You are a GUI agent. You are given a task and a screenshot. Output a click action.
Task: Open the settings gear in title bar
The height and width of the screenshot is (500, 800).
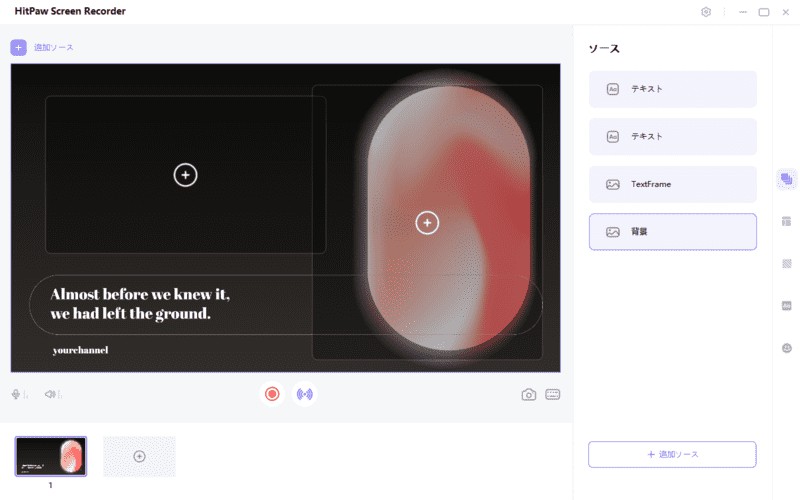[706, 12]
